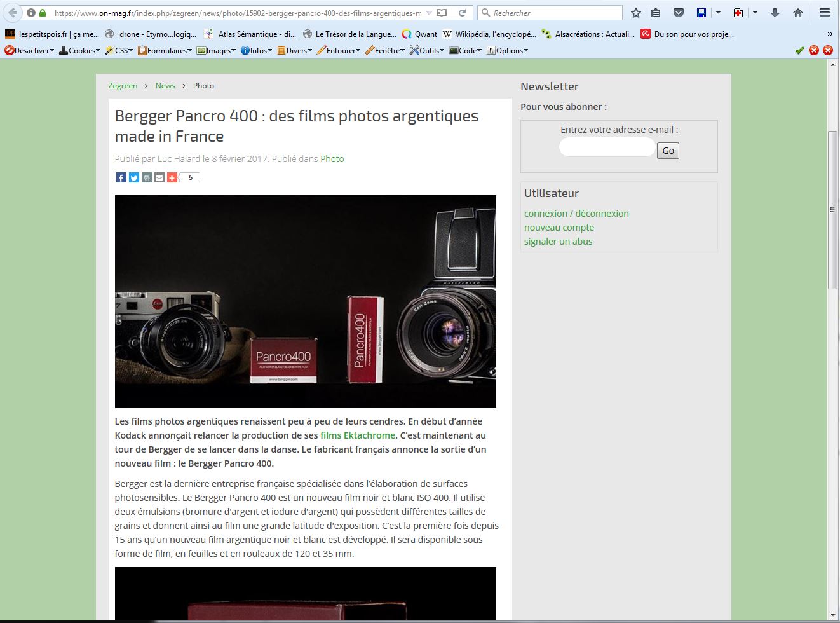This screenshot has height=623, width=840.
Task: Expand the Cookies dropdown in the developer toolbar
Action: (x=79, y=51)
